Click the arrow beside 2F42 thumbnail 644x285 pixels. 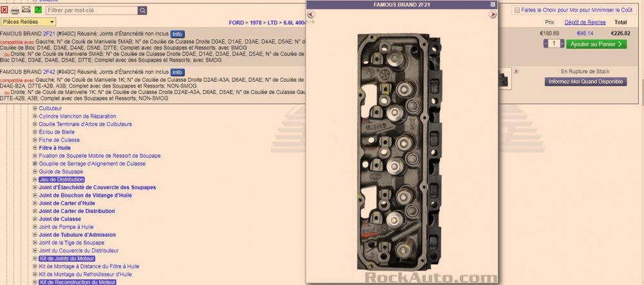pyautogui.click(x=515, y=71)
